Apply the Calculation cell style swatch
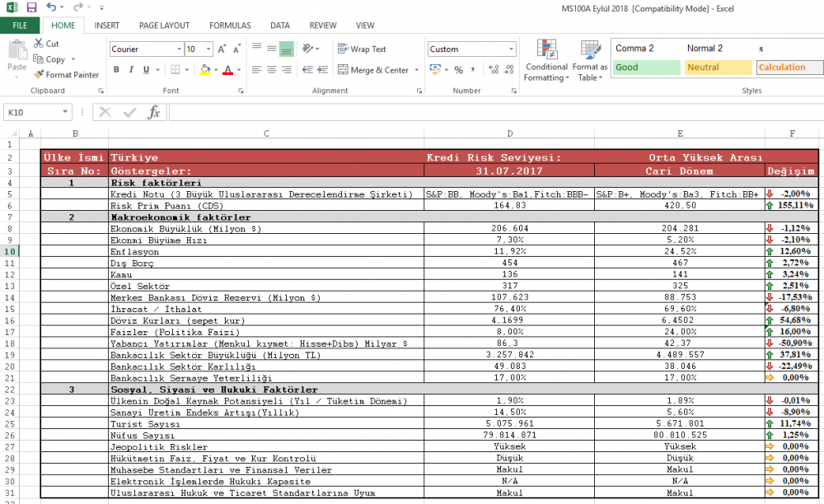This screenshot has height=504, width=824. tap(790, 68)
